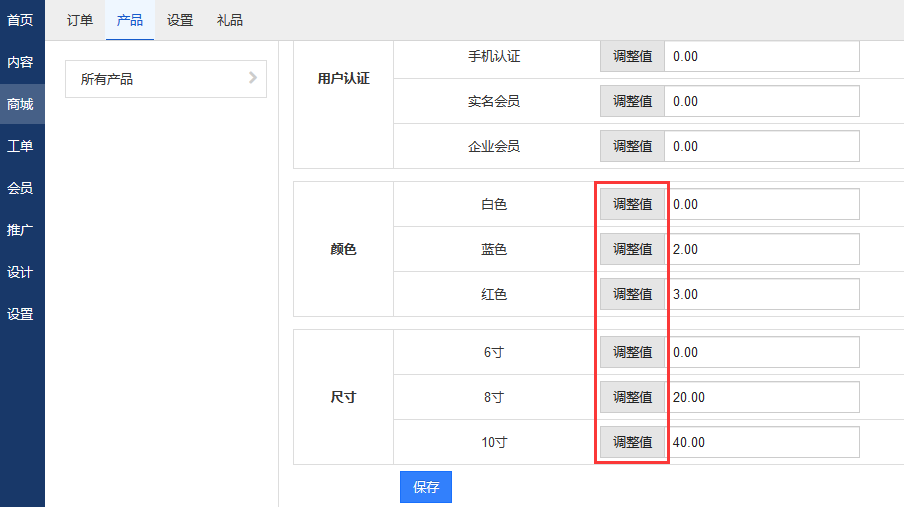
Task: Click the 尺寸 group label
Action: (344, 397)
